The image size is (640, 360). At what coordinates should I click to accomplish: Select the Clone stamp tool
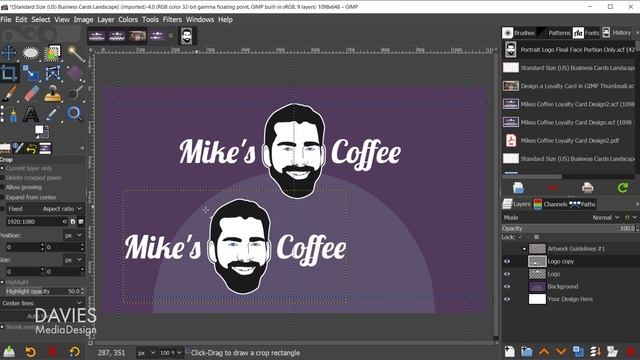pos(53,93)
